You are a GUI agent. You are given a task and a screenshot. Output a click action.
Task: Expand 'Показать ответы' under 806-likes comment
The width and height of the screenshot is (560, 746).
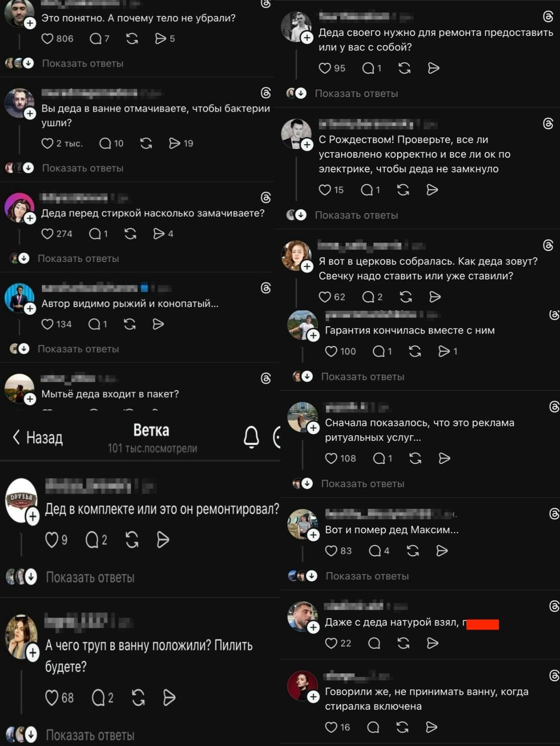[x=82, y=63]
